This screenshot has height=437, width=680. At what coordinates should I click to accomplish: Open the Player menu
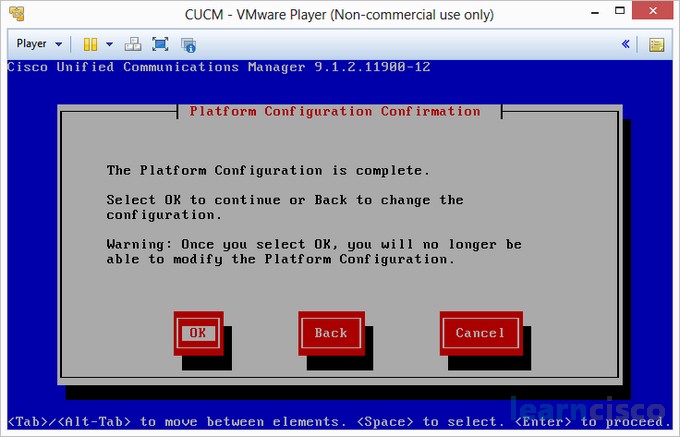pyautogui.click(x=39, y=44)
